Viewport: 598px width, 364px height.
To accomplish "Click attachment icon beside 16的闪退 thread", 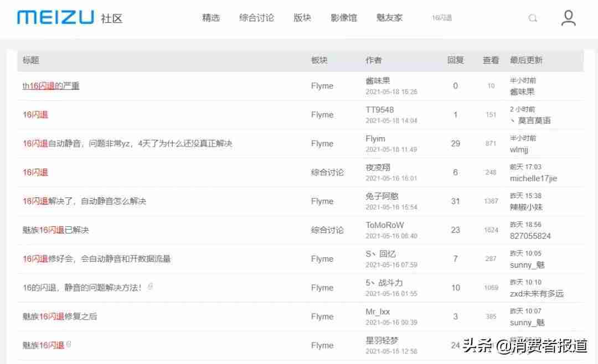I will click(150, 286).
